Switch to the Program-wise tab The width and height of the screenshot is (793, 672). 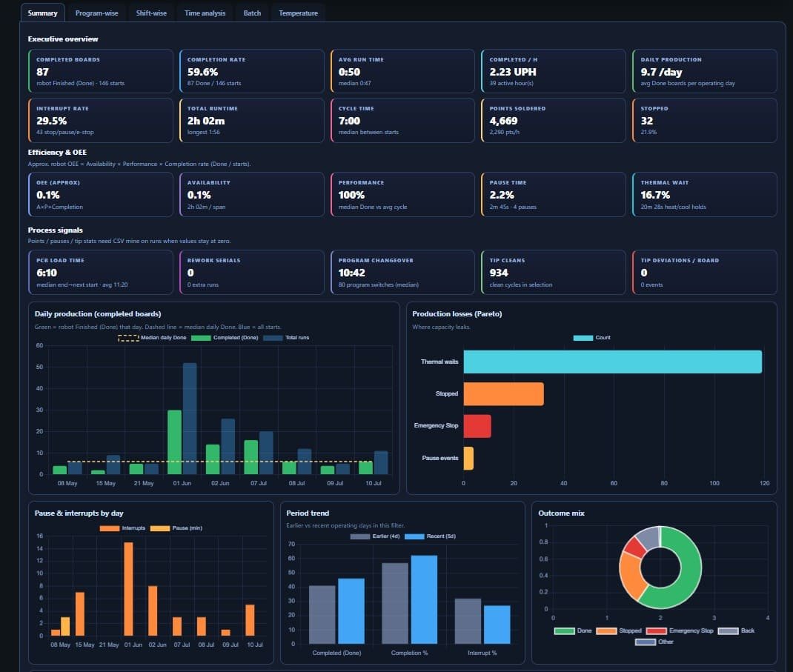96,13
